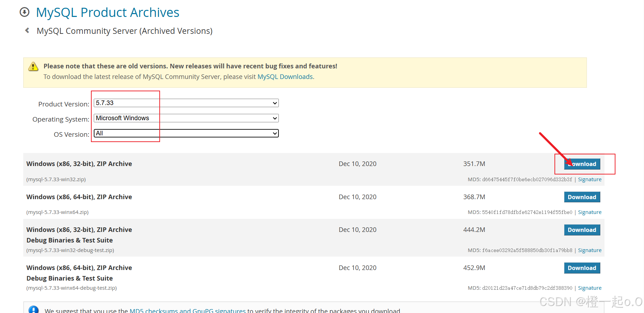The image size is (644, 313).
Task: Click the Product Version label
Action: (64, 104)
